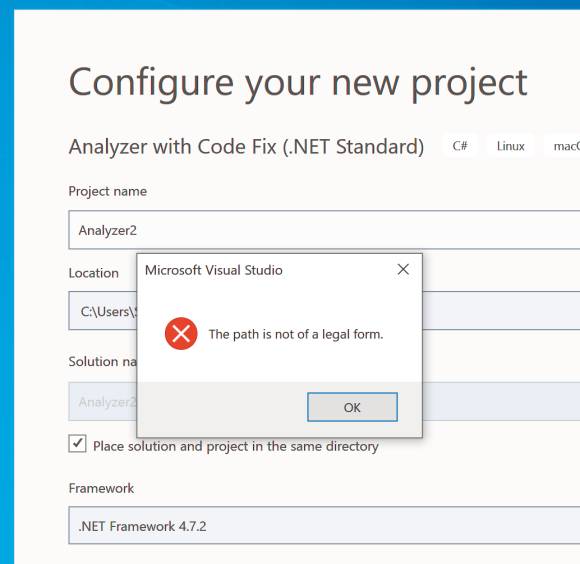Image resolution: width=580 pixels, height=564 pixels.
Task: Click the Project name label
Action: 108,191
